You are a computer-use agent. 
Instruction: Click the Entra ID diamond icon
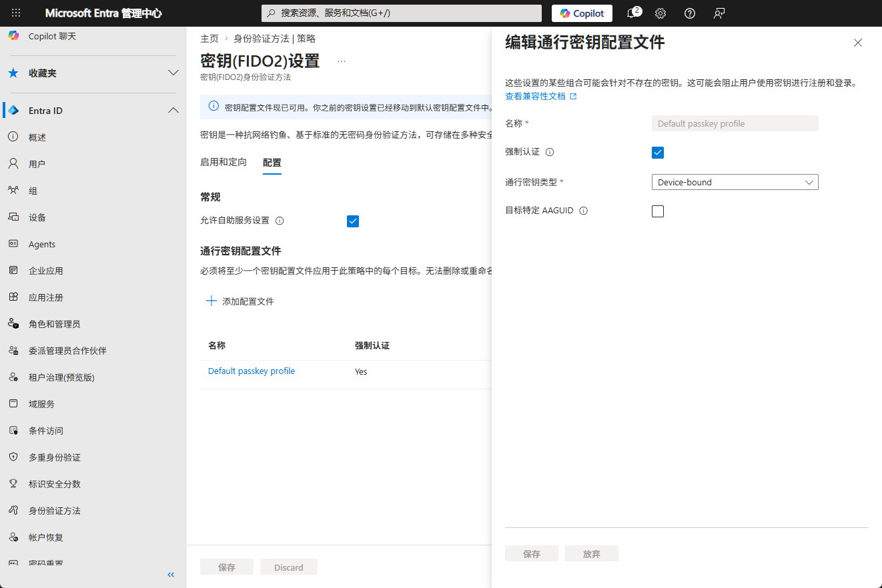(13, 111)
